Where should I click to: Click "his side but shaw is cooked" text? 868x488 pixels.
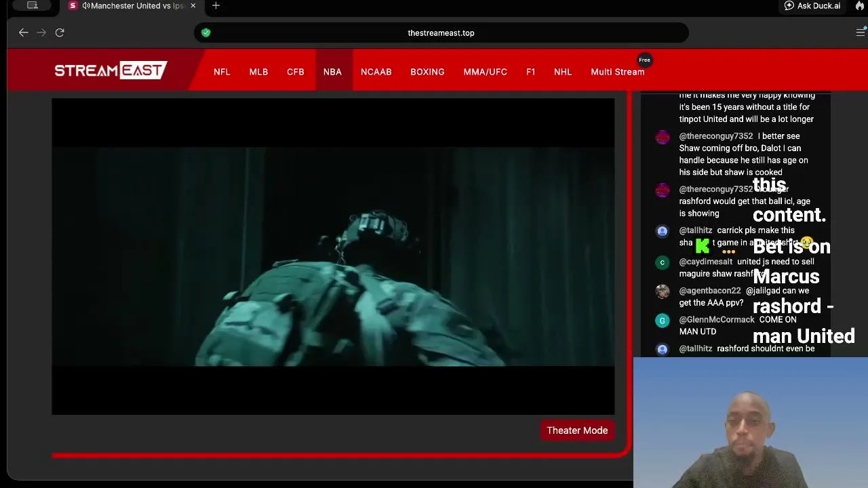click(731, 172)
